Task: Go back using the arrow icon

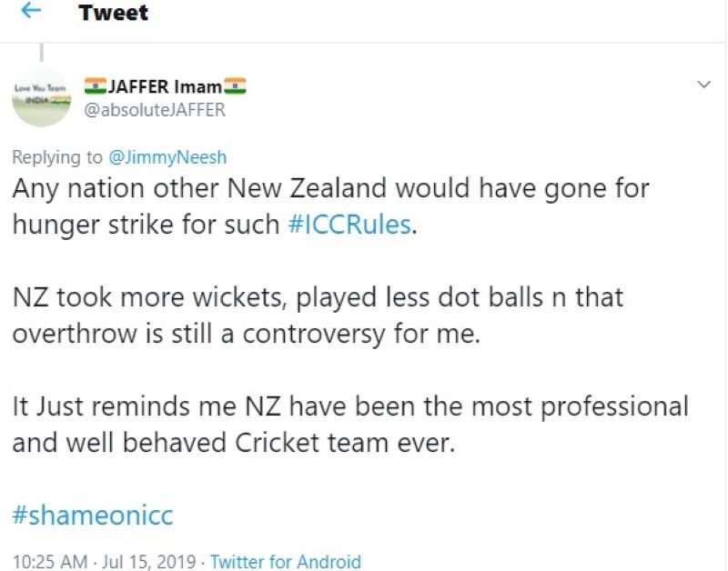Action: pos(33,12)
